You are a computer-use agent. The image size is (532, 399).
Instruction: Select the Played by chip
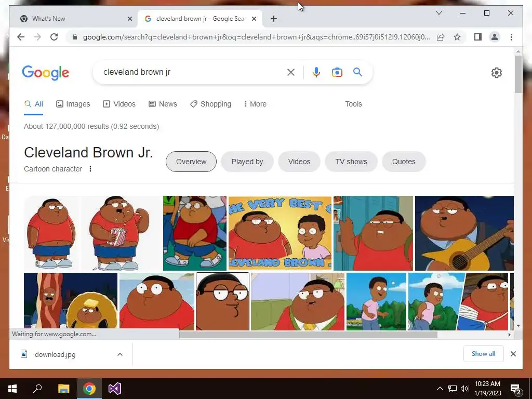pyautogui.click(x=247, y=162)
